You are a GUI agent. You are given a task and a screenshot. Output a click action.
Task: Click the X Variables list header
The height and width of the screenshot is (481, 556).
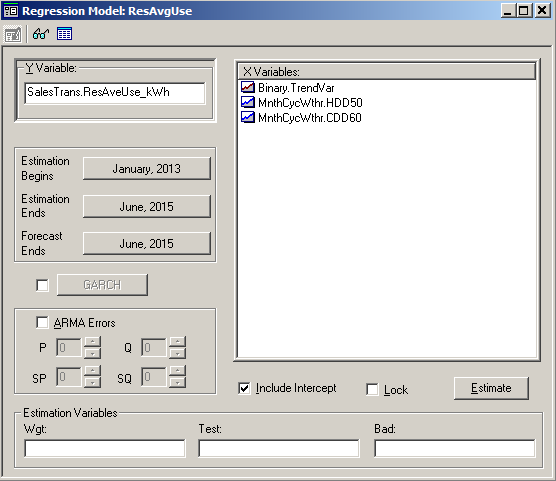tap(387, 72)
